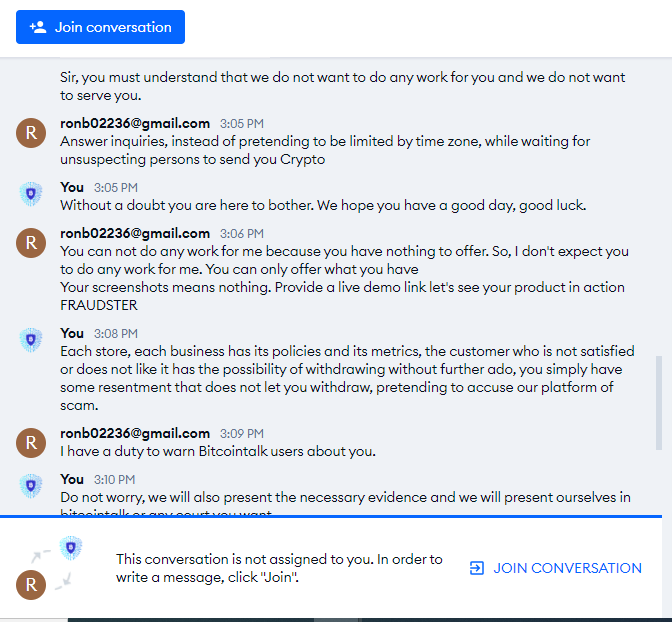The width and height of the screenshot is (672, 622).
Task: Click the R avatar at 3:06 PM message
Action: 31,243
